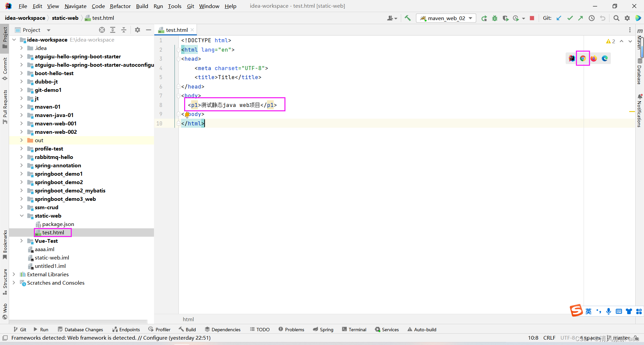The height and width of the screenshot is (345, 644).
Task: Open in Chrome browser icon
Action: [583, 58]
